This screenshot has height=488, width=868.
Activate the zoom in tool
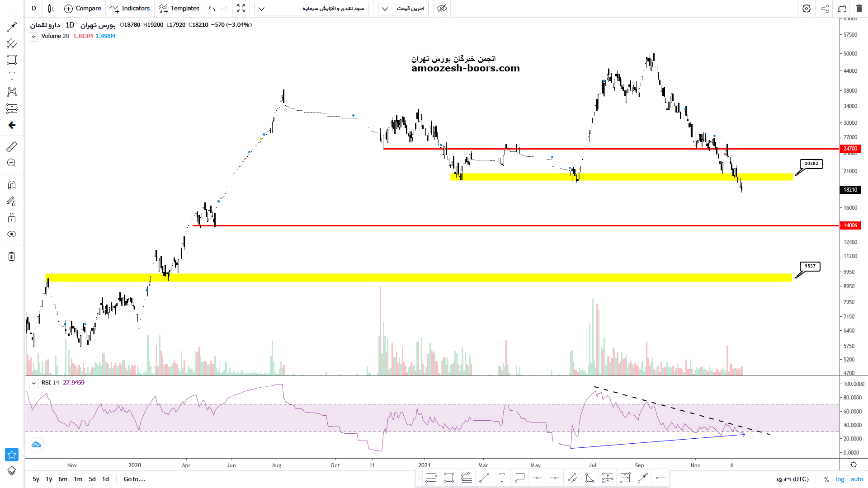12,163
